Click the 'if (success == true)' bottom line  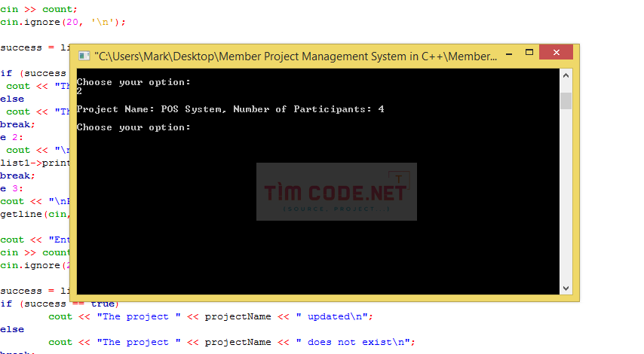click(60, 304)
